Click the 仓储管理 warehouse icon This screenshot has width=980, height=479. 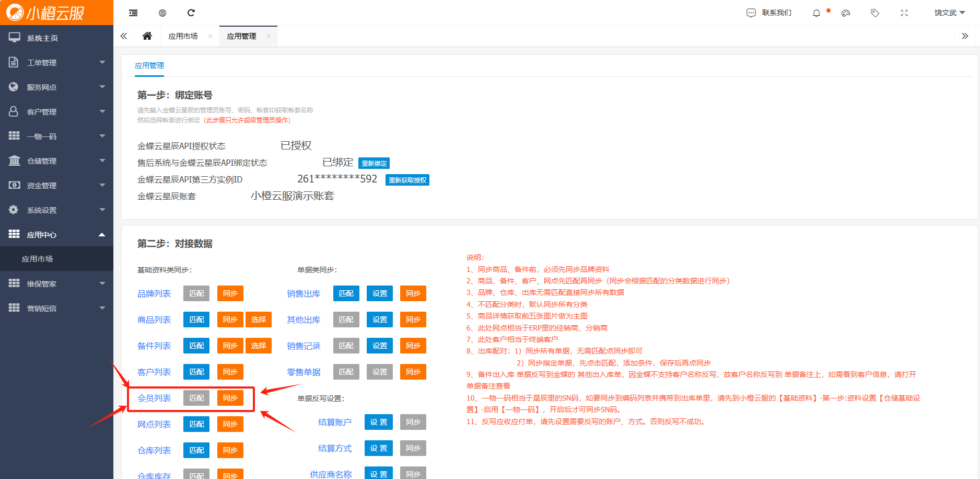pos(14,161)
